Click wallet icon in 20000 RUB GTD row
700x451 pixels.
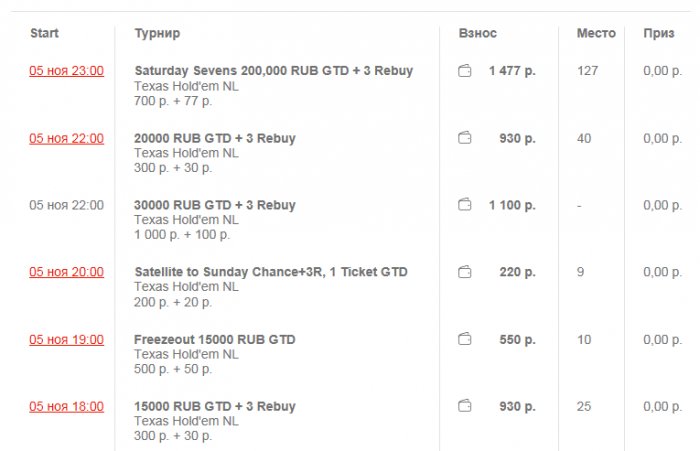[465, 138]
